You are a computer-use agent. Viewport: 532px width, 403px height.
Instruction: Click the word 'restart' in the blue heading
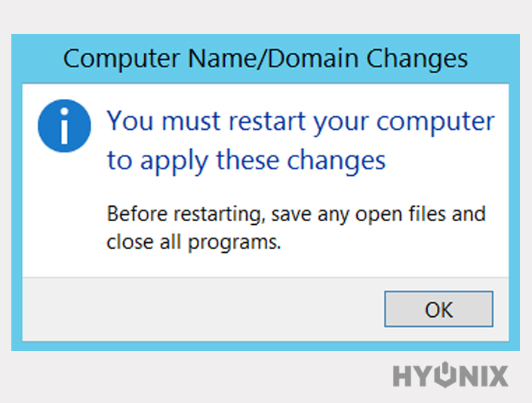coord(267,122)
